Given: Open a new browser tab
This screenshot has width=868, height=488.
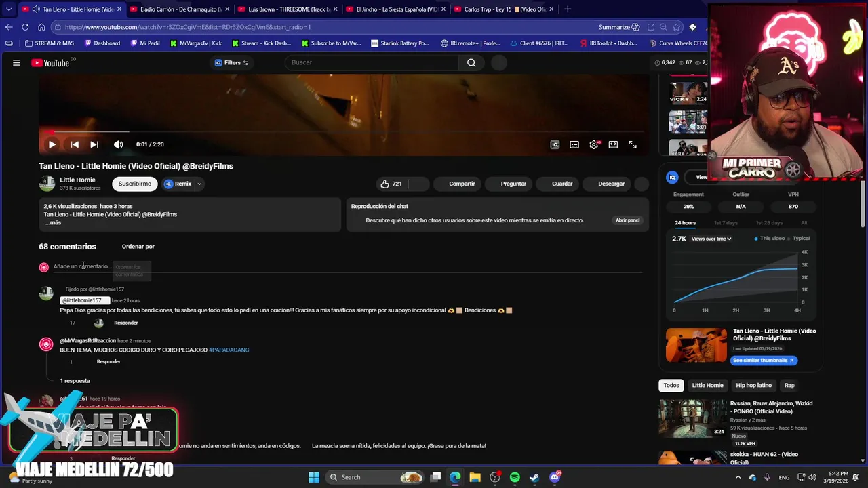Looking at the screenshot, I should tap(568, 9).
